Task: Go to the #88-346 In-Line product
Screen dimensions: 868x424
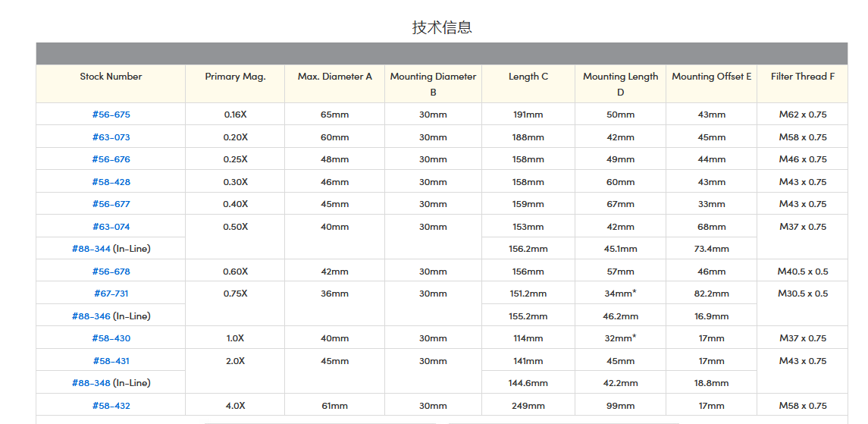Action: click(91, 316)
